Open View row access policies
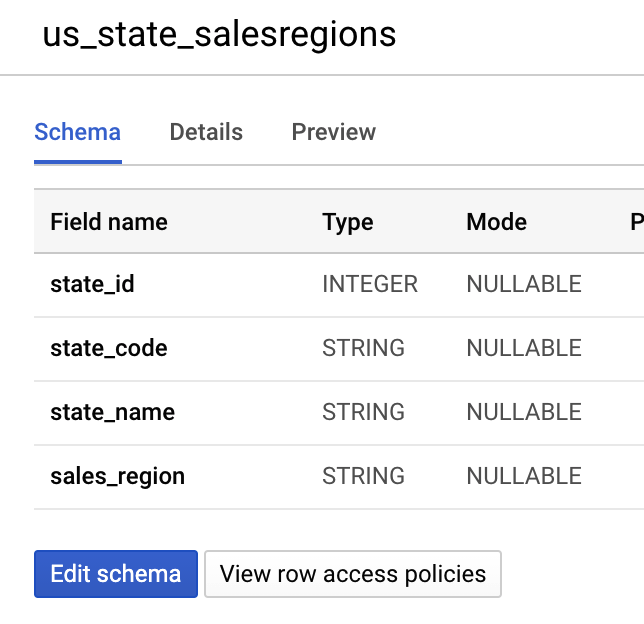Screen dimensions: 644x624 pyautogui.click(x=352, y=574)
